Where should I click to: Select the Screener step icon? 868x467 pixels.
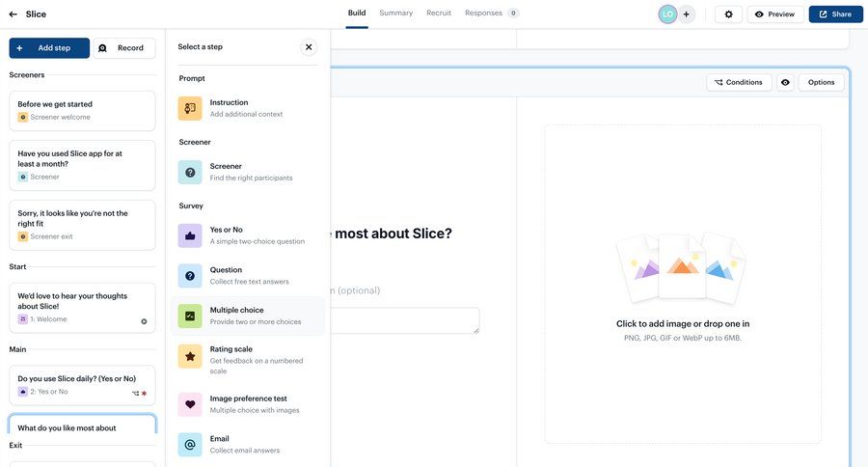(x=190, y=173)
